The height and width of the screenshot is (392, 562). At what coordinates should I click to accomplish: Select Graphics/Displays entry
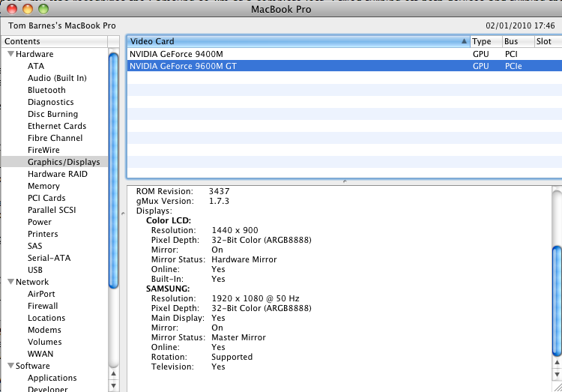point(55,162)
